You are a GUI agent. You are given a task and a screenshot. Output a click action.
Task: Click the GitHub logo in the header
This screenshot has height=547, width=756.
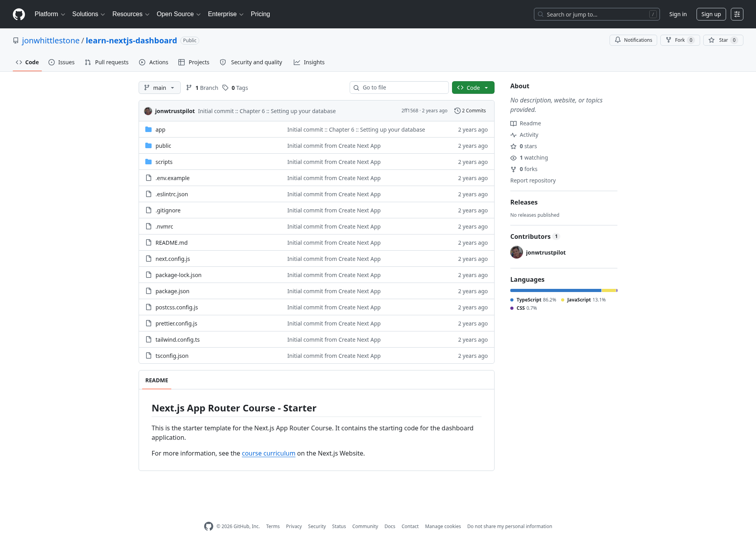click(x=19, y=14)
